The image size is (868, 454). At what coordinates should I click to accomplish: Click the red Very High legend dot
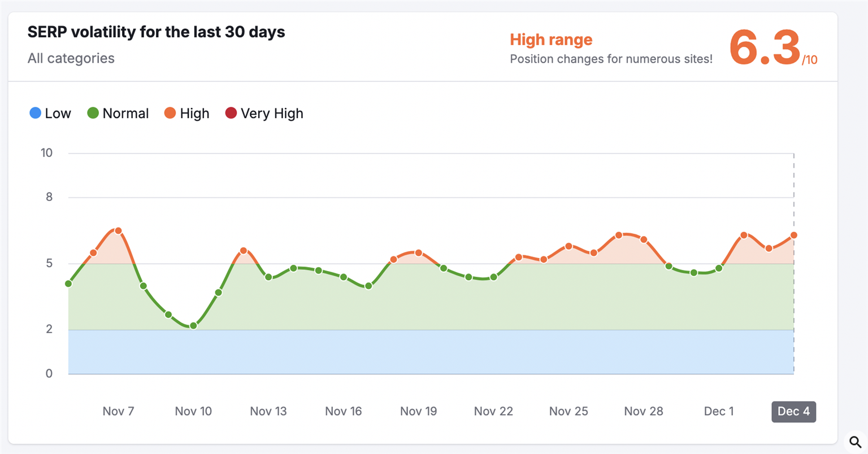pos(231,113)
